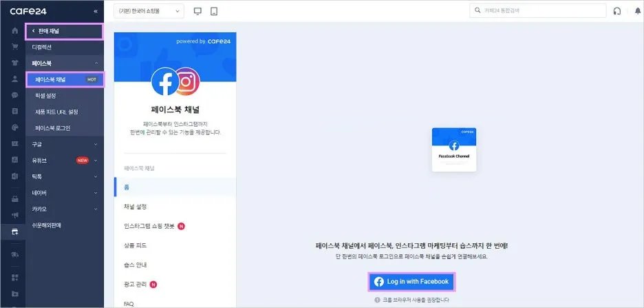Image resolution: width=644 pixels, height=308 pixels.
Task: Open the home icon in left rail
Action: tap(14, 30)
